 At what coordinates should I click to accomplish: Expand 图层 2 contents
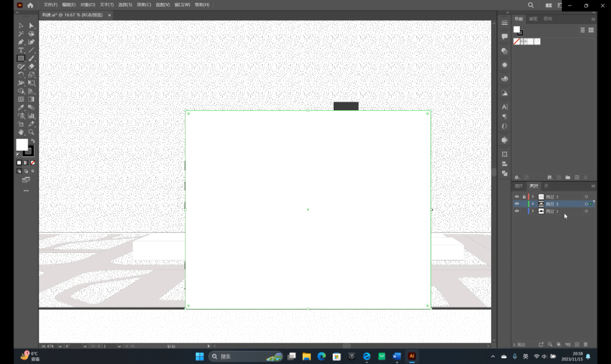pyautogui.click(x=533, y=197)
